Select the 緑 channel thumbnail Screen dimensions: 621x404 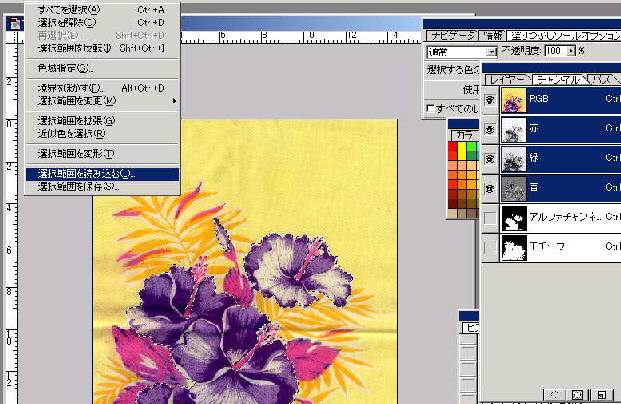coord(514,159)
